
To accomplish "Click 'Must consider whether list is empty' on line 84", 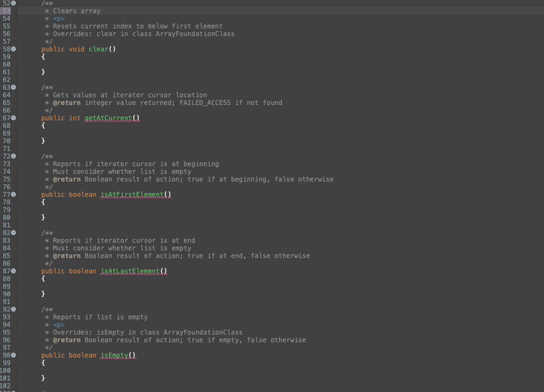I will click(x=122, y=248).
